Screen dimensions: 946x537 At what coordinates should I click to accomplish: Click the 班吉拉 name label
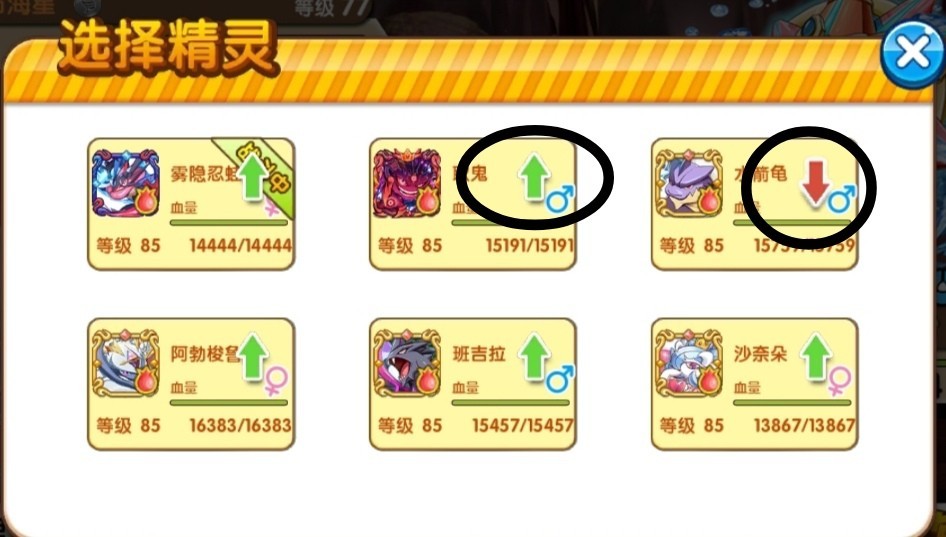(479, 354)
